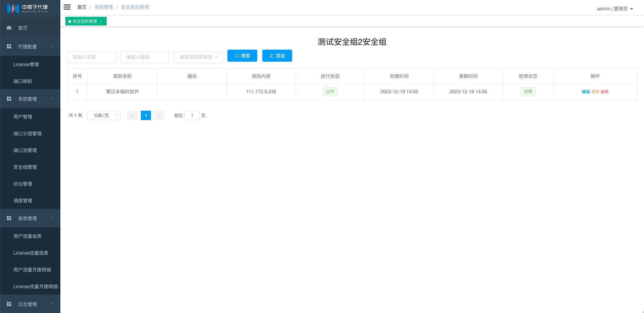Click the grid icon beside 代理配置
644x313 pixels.
click(x=9, y=46)
